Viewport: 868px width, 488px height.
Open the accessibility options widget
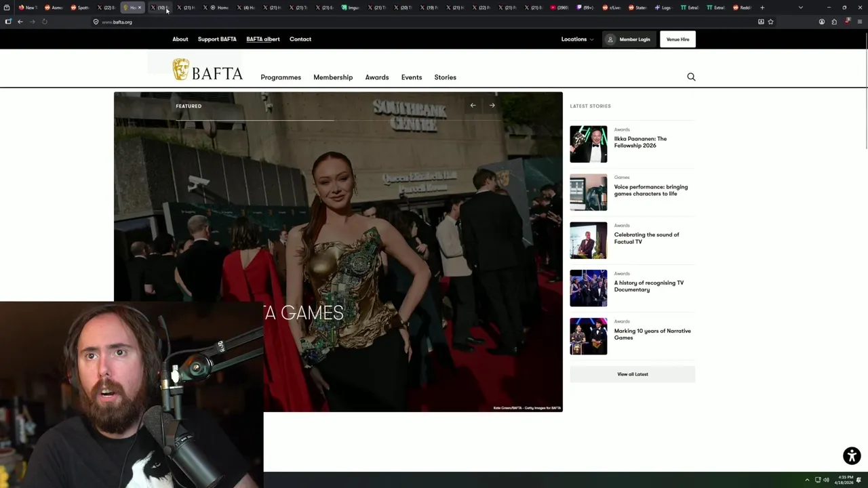tap(852, 456)
